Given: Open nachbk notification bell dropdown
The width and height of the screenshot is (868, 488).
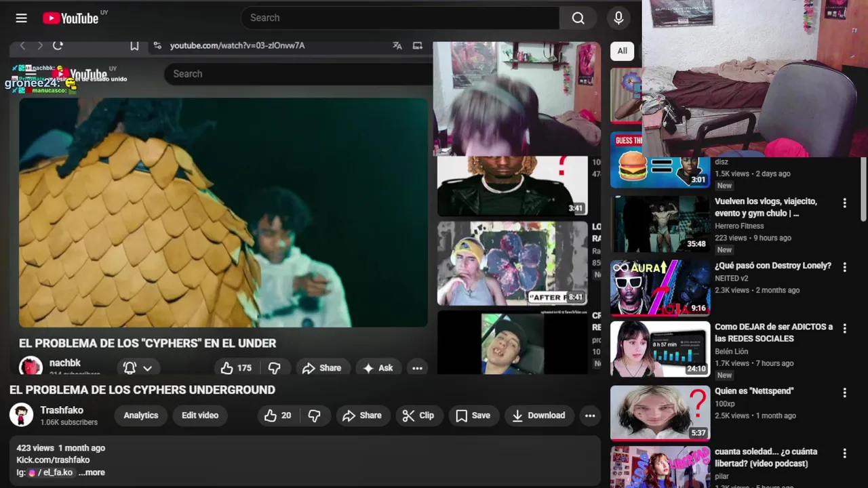Looking at the screenshot, I should pyautogui.click(x=138, y=368).
